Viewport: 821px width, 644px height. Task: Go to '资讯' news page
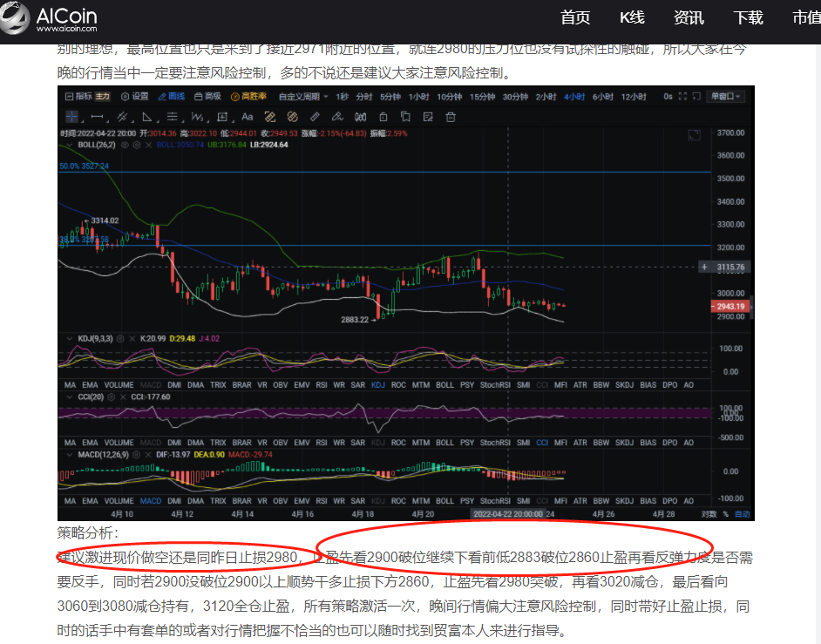tap(689, 17)
